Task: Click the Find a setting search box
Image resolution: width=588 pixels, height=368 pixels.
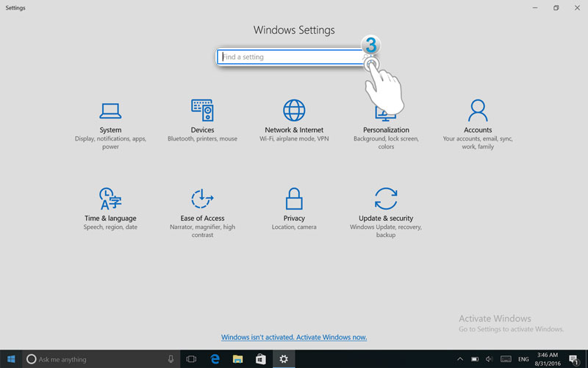Action: point(293,57)
